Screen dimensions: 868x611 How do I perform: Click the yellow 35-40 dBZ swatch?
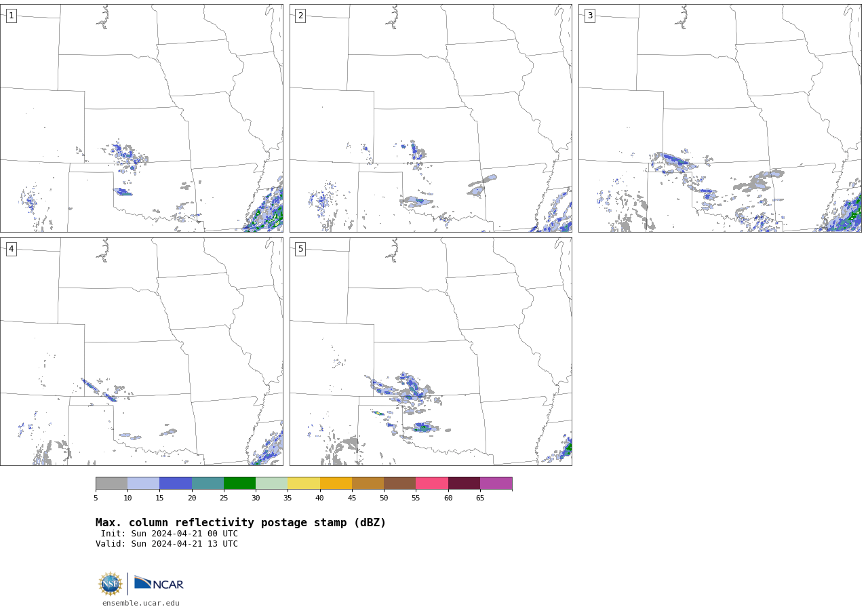(x=304, y=483)
